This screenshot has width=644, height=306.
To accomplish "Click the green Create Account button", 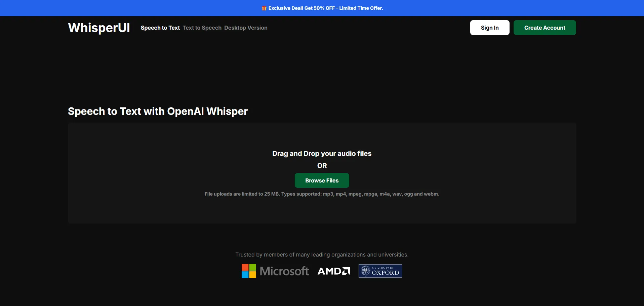I will [545, 28].
